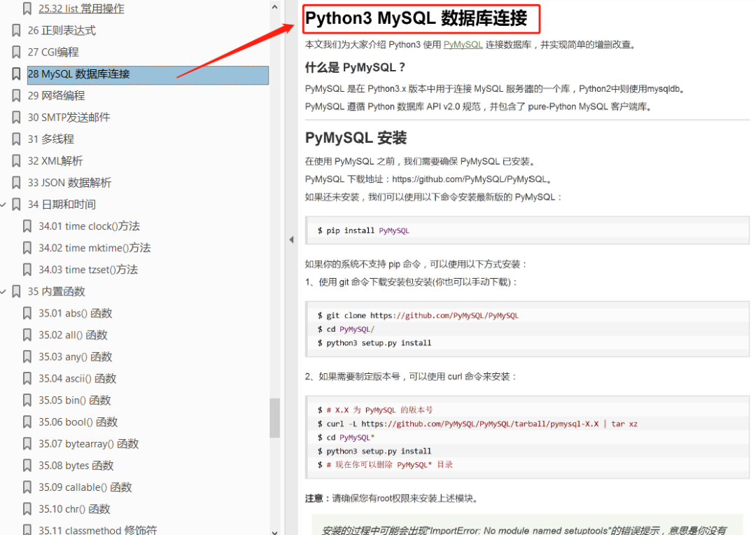
Task: Click the sidebar collapse arrow between the panels
Action: tap(291, 238)
